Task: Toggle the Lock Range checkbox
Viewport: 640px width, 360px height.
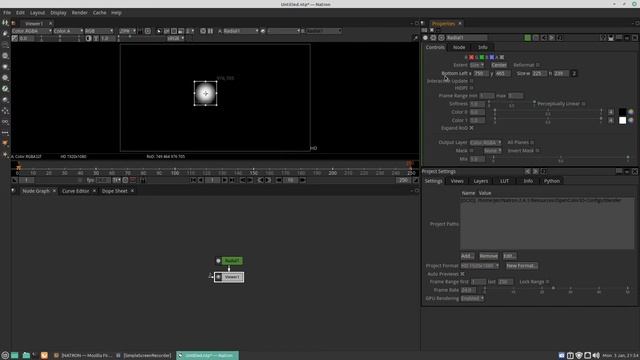Action: [x=547, y=282]
